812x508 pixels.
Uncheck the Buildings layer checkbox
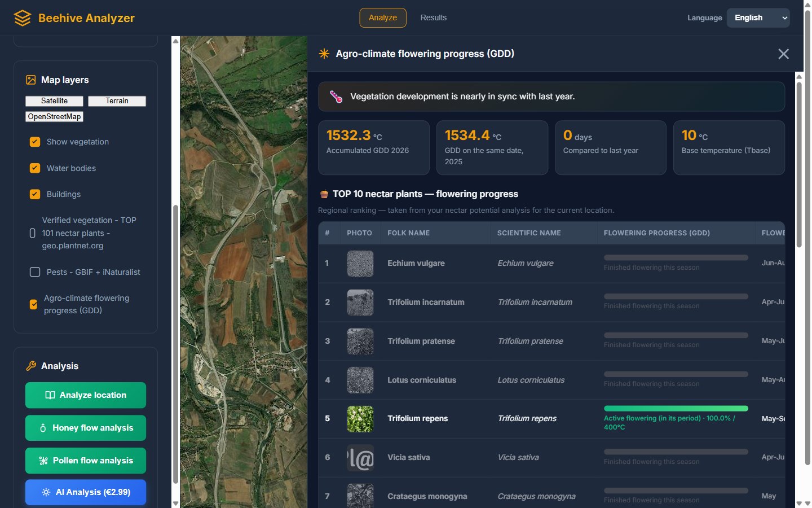click(35, 194)
